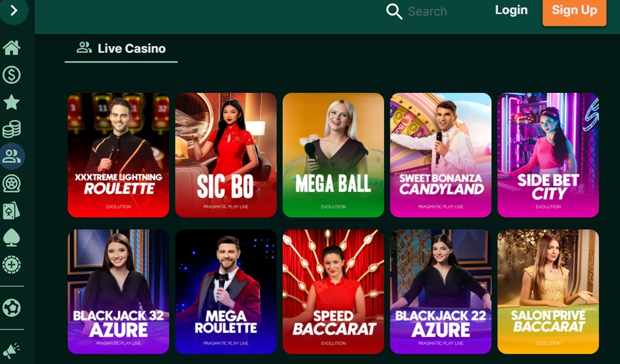Click the search magnifier icon
Screen dimensions: 620x364
(394, 11)
